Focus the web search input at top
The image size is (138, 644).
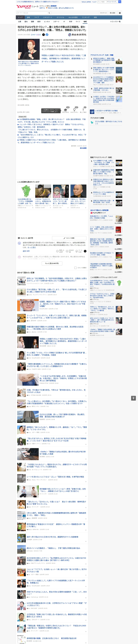click(102, 2)
